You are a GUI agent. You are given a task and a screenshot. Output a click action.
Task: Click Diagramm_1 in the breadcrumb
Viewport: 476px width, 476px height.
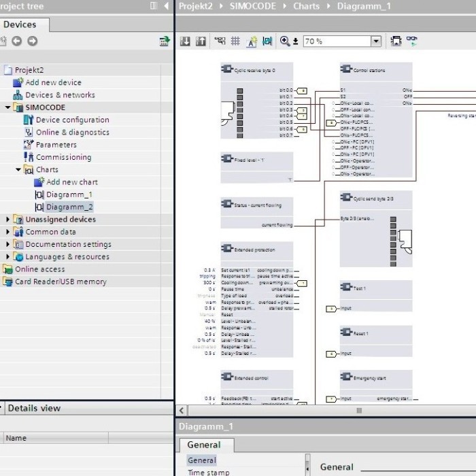click(x=364, y=6)
